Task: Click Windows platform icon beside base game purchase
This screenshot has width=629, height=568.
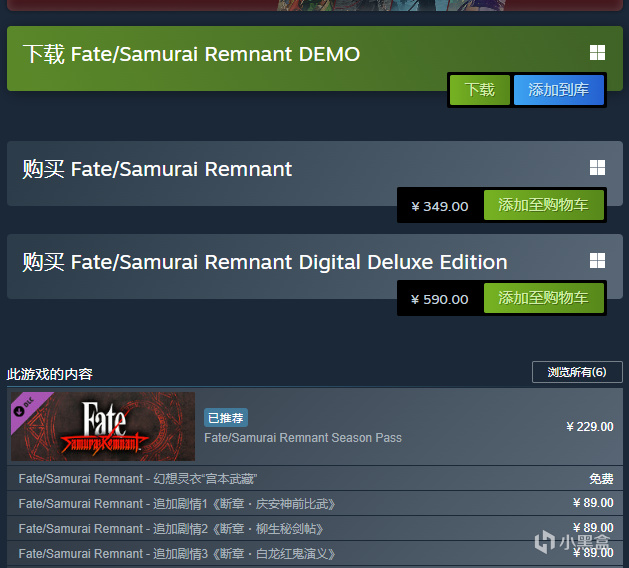Action: coord(597,168)
